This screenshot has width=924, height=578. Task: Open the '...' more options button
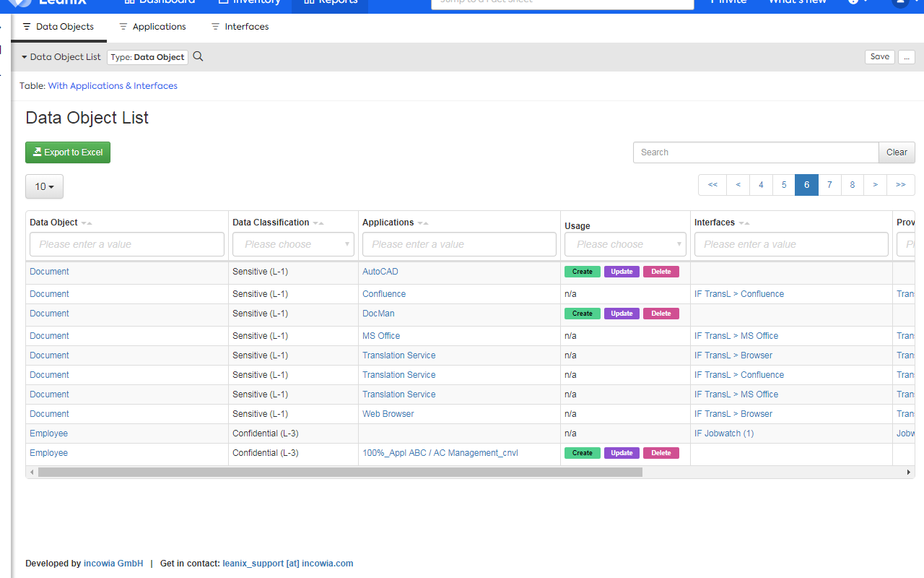coord(907,57)
